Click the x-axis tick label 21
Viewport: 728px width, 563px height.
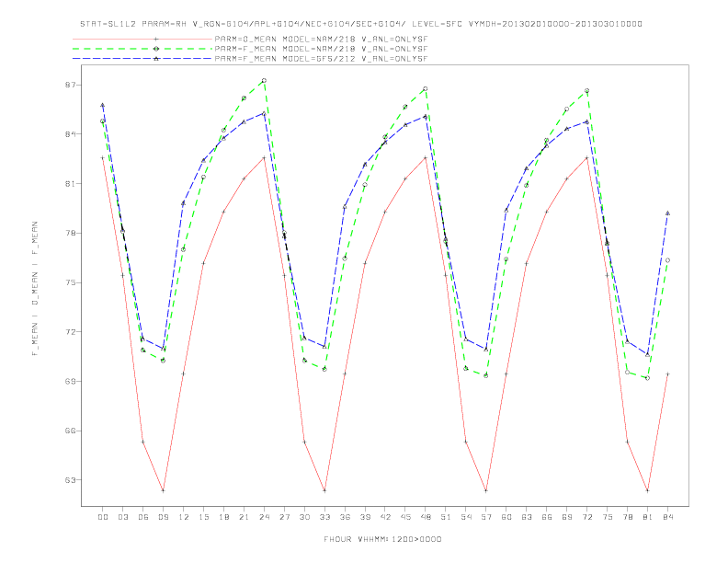click(x=244, y=517)
